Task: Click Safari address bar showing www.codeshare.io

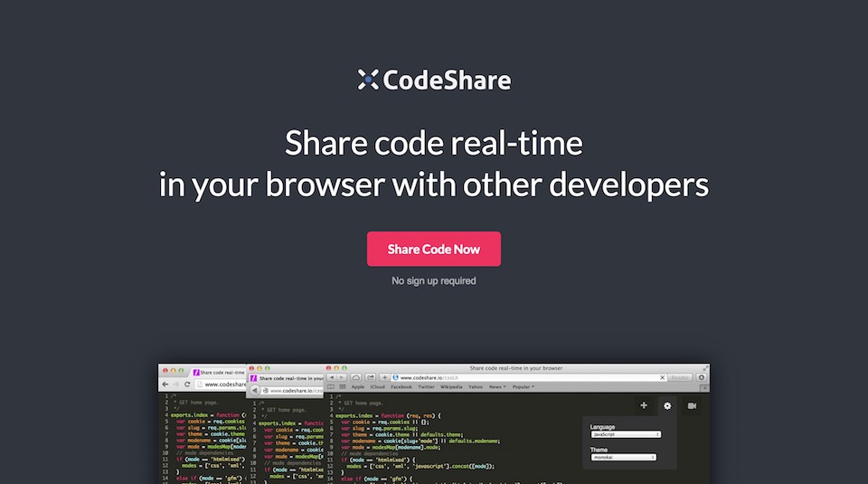Action: tap(529, 377)
